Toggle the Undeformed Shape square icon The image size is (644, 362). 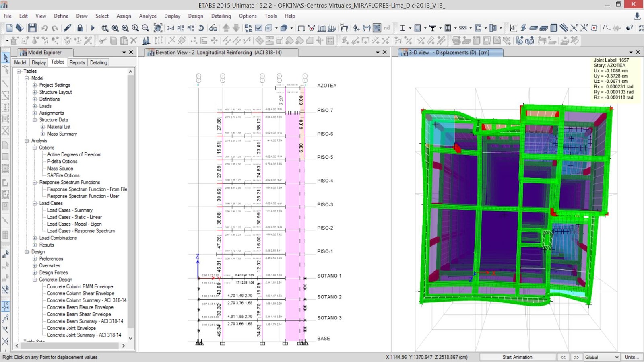click(301, 28)
